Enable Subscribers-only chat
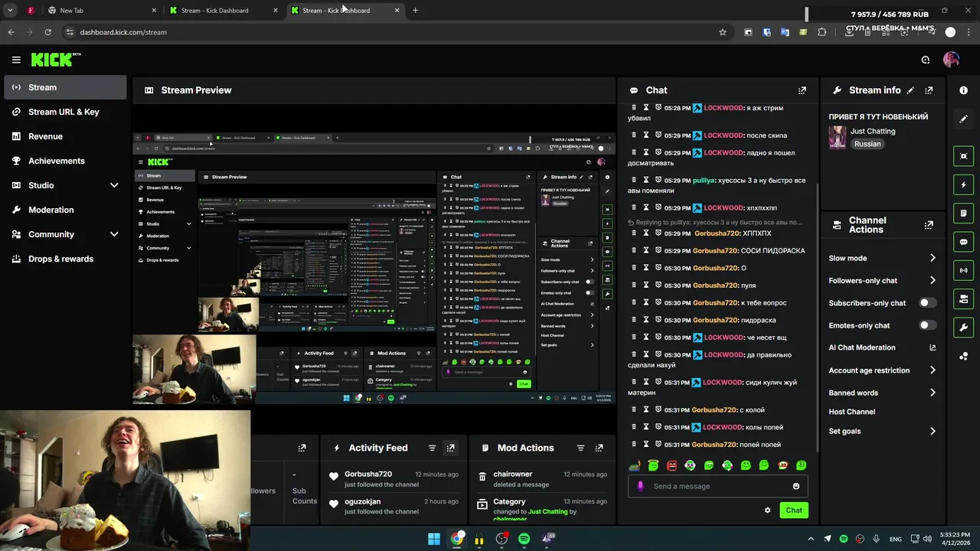The image size is (980, 551). coord(927,303)
